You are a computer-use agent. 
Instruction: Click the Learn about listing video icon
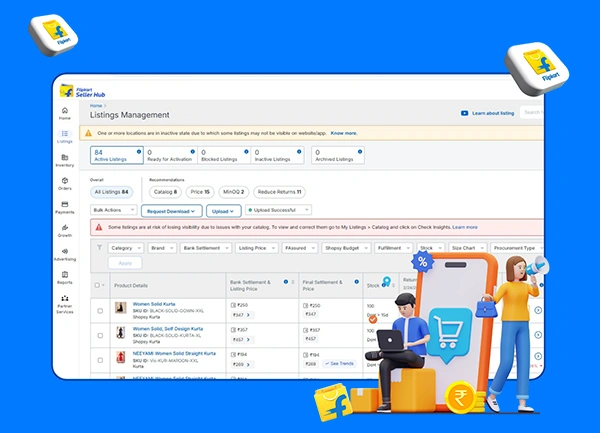coord(465,113)
